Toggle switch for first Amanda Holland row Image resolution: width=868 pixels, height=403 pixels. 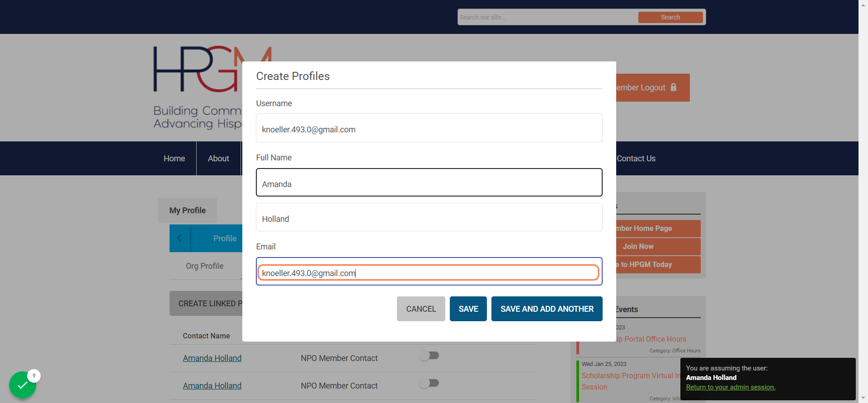(x=429, y=356)
